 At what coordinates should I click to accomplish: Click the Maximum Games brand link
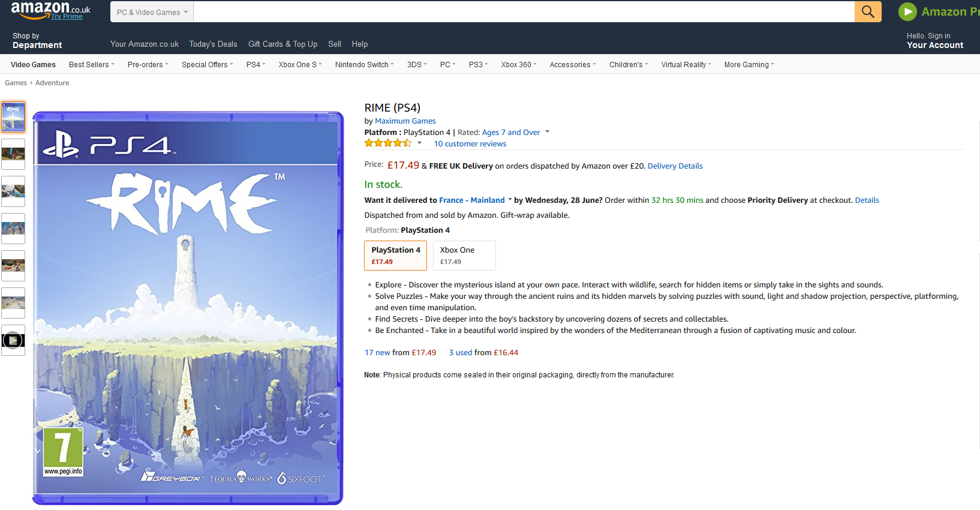(x=405, y=121)
